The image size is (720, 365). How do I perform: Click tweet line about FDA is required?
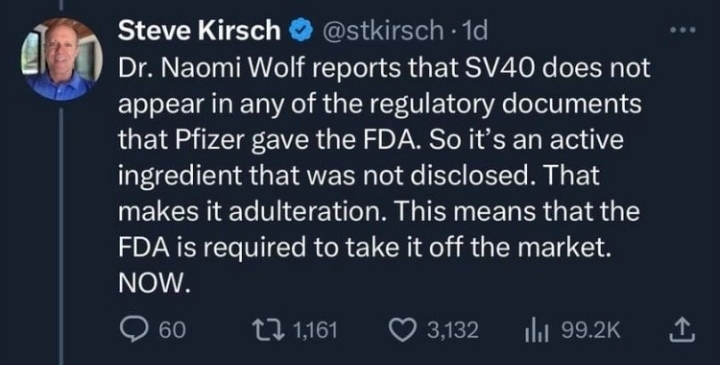coord(365,248)
